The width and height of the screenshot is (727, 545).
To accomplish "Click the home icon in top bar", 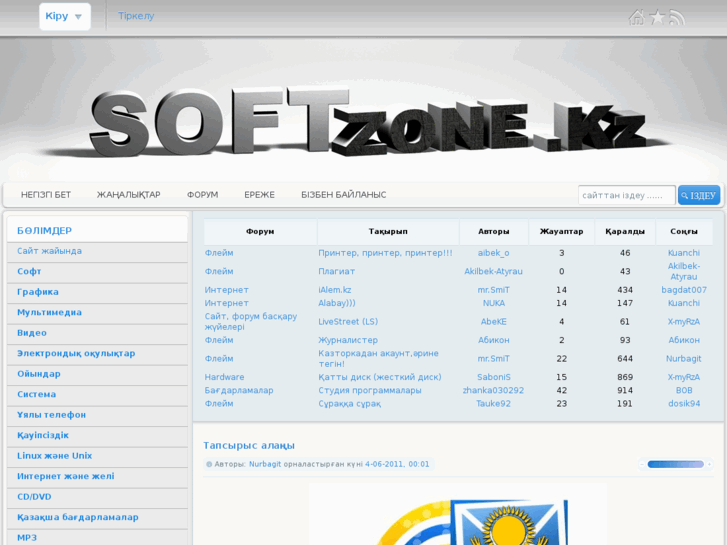I will coord(636,17).
